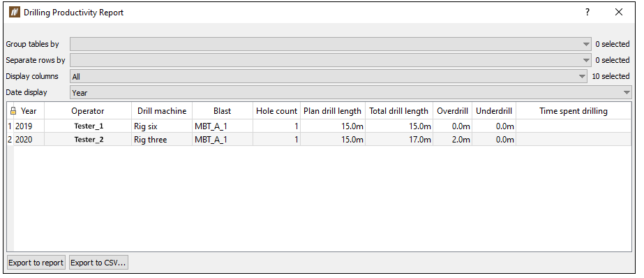Click the lock icon in the table header
The image size is (644, 278).
pos(13,110)
